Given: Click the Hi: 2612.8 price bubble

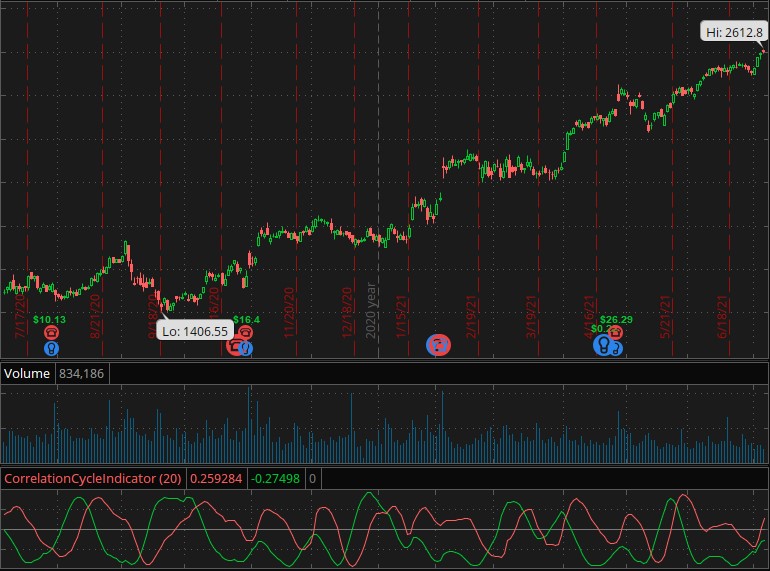Looking at the screenshot, I should [x=734, y=33].
